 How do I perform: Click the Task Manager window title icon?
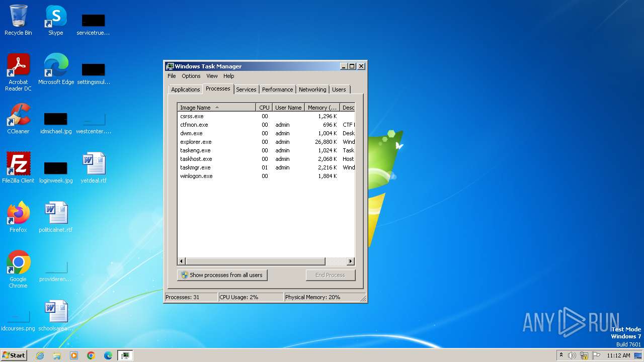coord(170,66)
